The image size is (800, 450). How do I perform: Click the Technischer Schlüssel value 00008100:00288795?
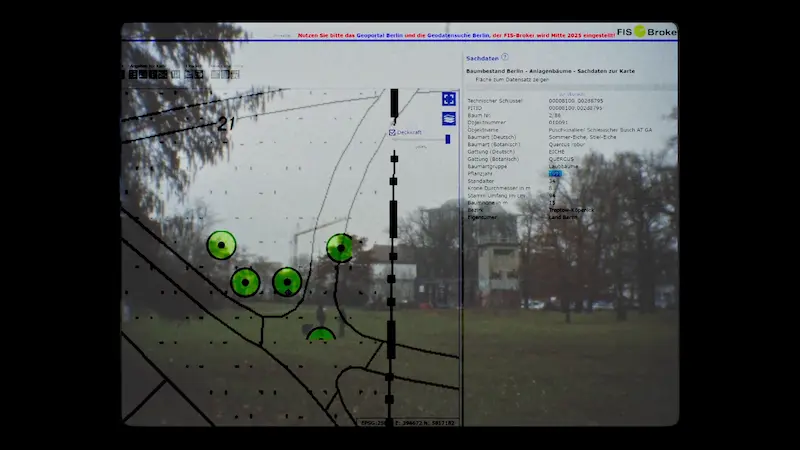tap(576, 101)
